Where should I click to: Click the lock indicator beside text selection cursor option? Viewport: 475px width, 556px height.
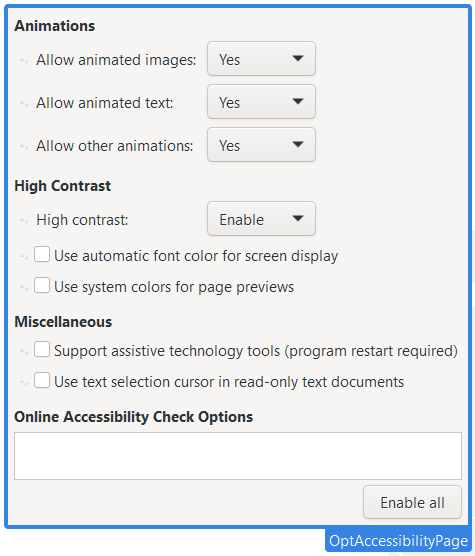(24, 382)
